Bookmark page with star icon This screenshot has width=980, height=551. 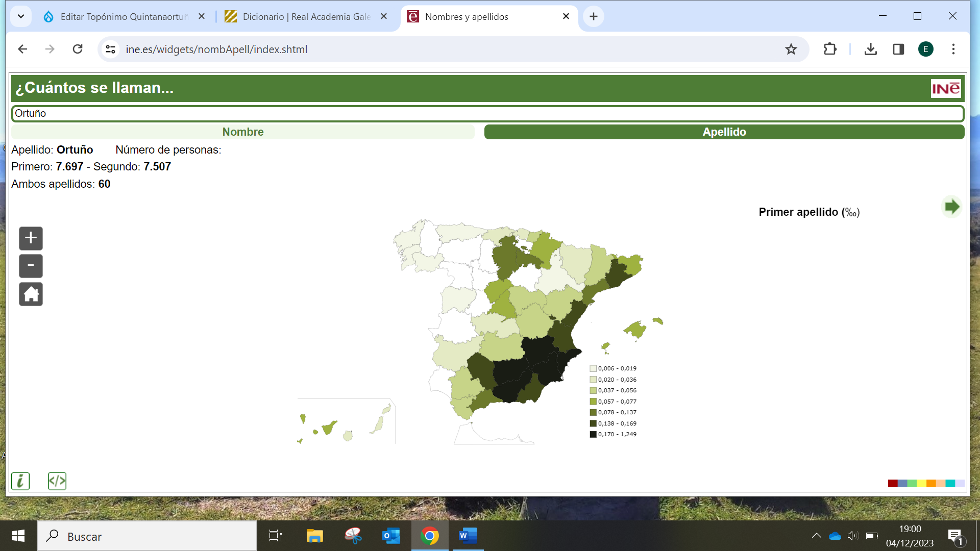(x=791, y=49)
